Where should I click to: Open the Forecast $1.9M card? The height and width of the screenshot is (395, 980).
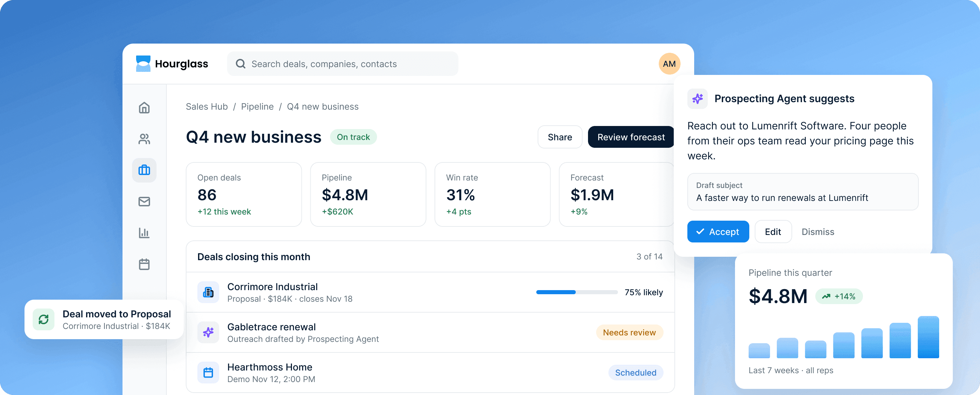[616, 194]
